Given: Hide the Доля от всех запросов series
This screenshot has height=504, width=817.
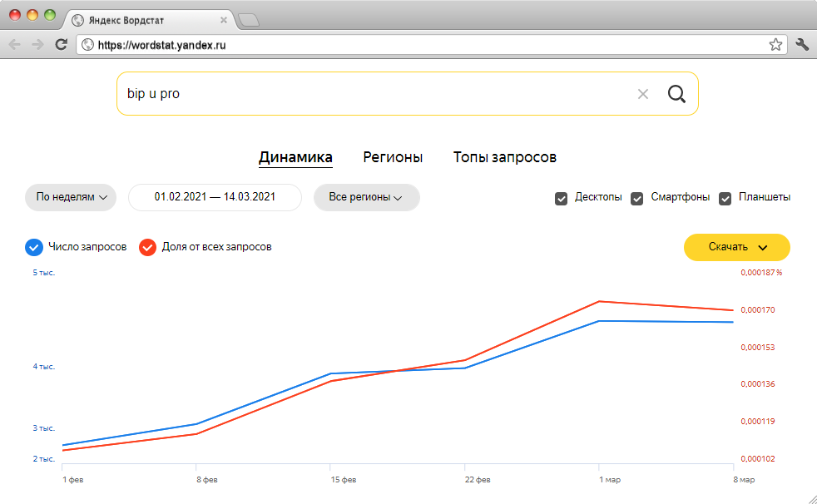Looking at the screenshot, I should pos(148,247).
